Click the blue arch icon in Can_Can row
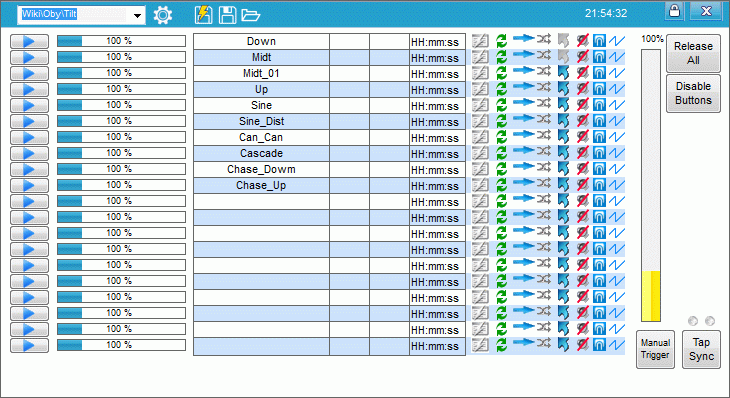Viewport: 730px width, 398px height. (600, 137)
